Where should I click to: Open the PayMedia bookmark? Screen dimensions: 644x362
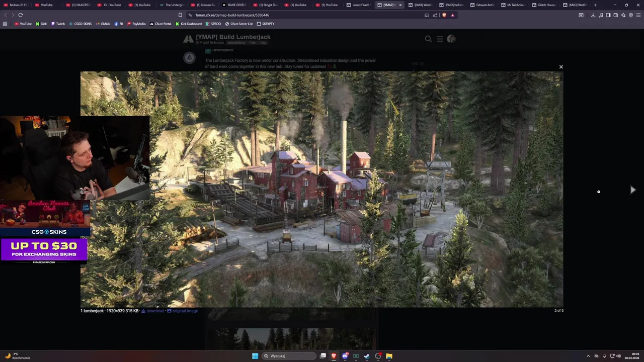[x=136, y=24]
